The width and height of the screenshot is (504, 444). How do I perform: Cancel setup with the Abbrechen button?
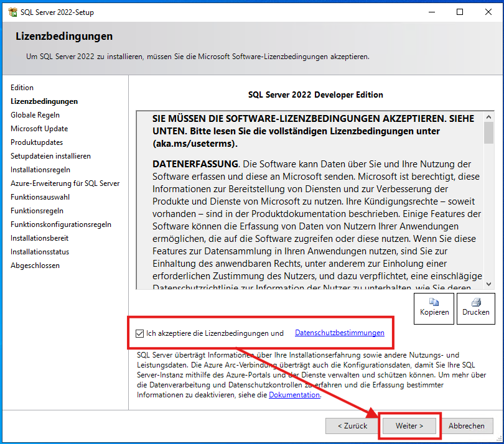467,425
